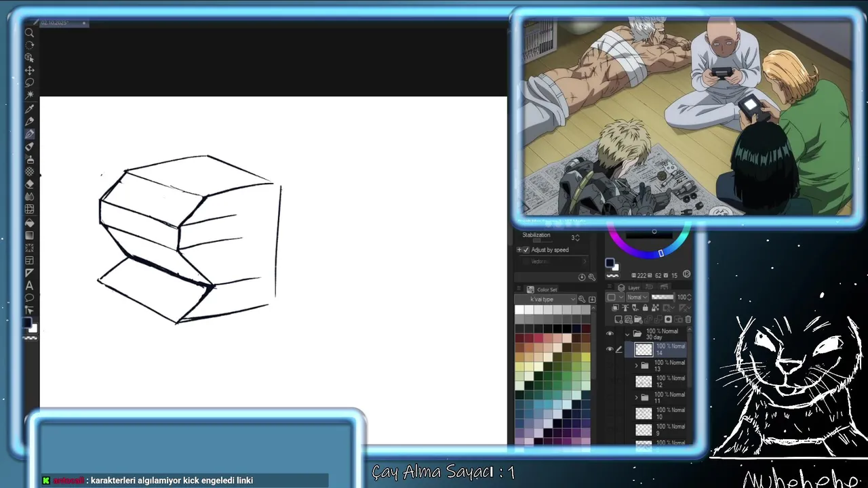Open the Layer panel menu icon
Viewport: 868px width, 488px height.
pyautogui.click(x=610, y=286)
